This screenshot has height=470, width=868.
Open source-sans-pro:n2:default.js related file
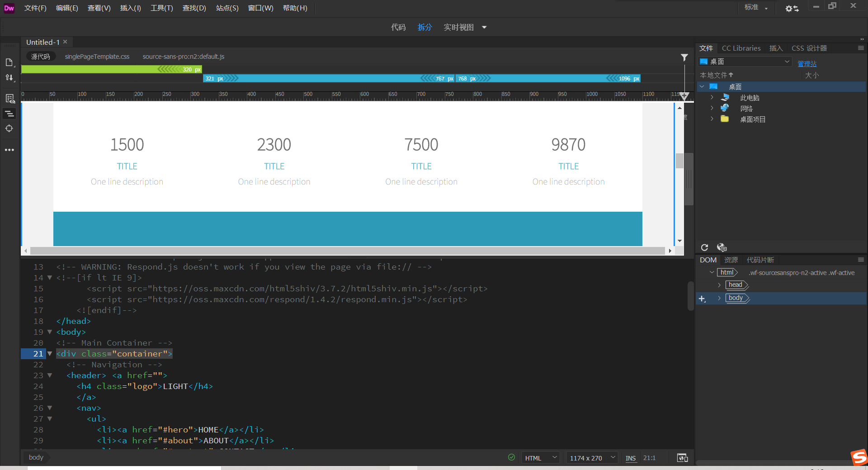pos(184,57)
